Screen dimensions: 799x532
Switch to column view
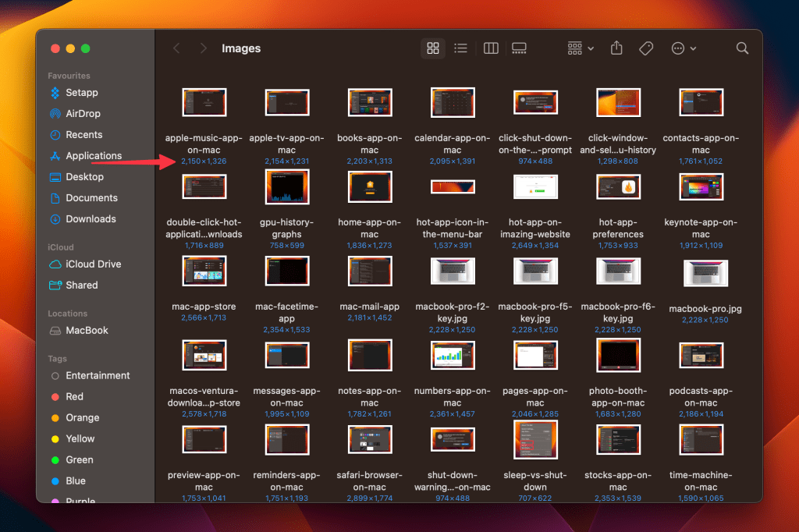pos(491,48)
